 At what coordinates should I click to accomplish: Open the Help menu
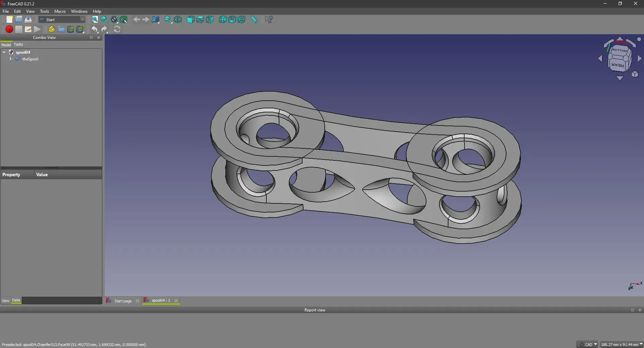coord(97,11)
